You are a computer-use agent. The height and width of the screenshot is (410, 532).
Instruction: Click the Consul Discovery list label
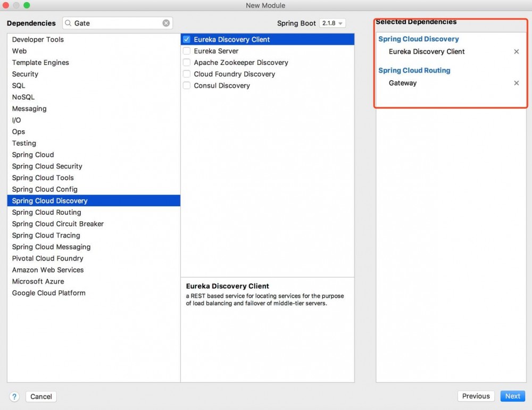222,86
